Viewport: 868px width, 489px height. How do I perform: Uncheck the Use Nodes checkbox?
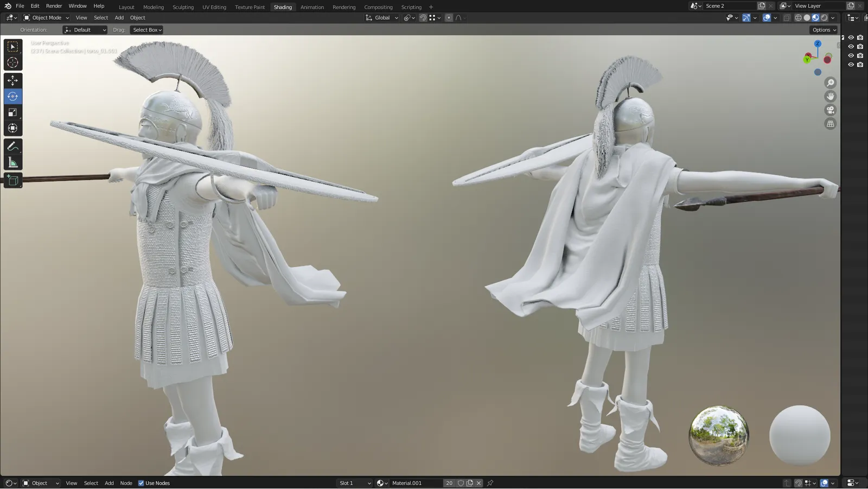pos(141,483)
